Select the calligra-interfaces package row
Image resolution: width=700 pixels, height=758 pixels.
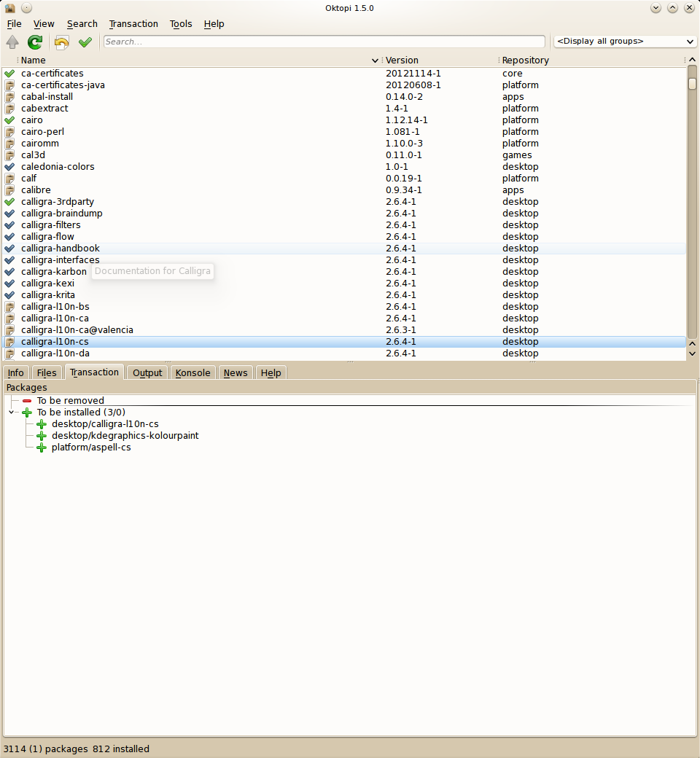[344, 260]
